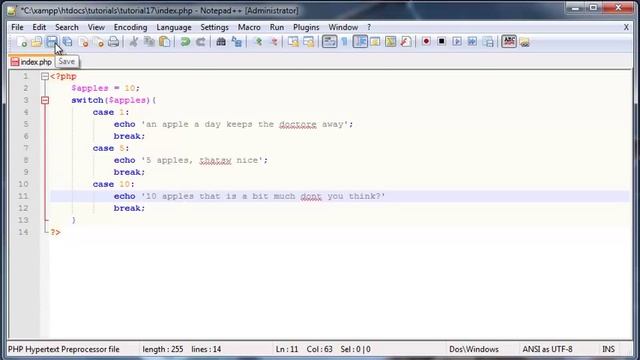Open the Edit menu

tap(39, 27)
